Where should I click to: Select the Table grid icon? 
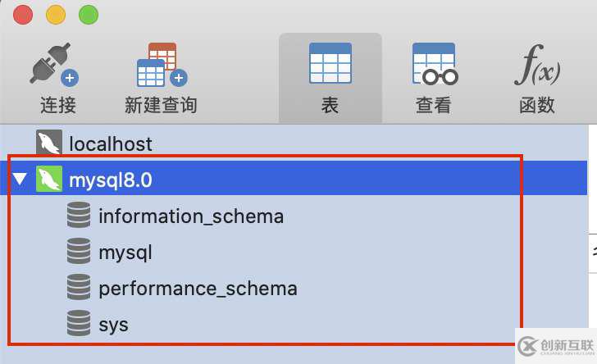[330, 64]
